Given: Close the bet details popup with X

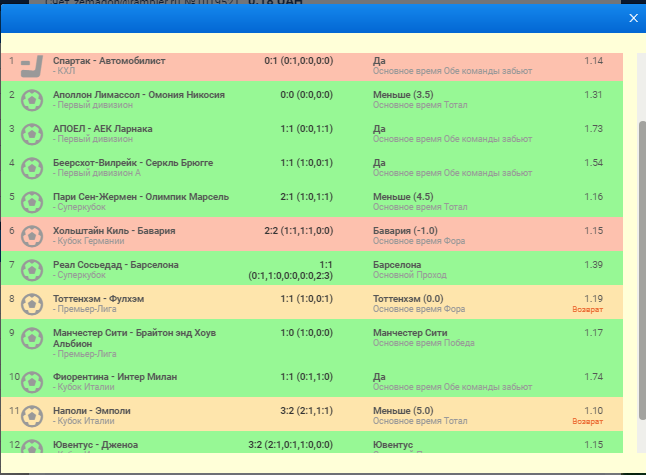Looking at the screenshot, I should (x=633, y=18).
